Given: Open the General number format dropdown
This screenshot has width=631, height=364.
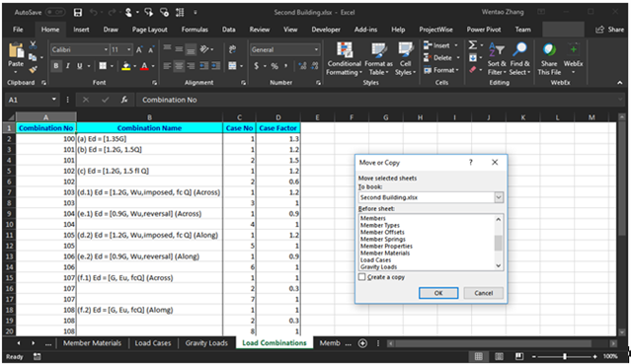Looking at the screenshot, I should click(x=316, y=50).
